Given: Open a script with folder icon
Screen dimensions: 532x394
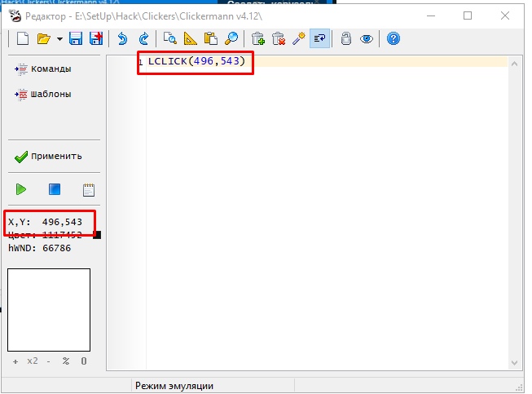Looking at the screenshot, I should [43, 38].
